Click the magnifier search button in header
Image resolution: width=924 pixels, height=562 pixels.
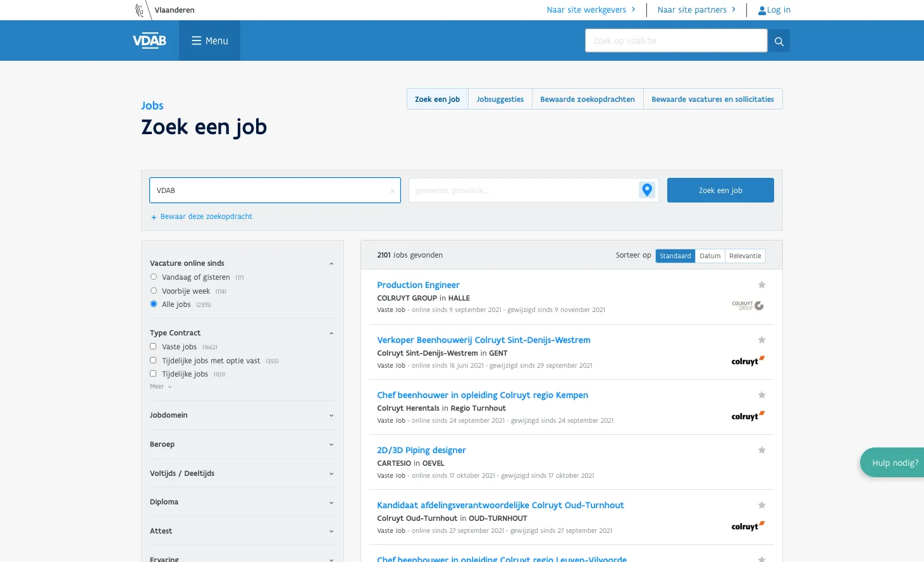(x=779, y=41)
